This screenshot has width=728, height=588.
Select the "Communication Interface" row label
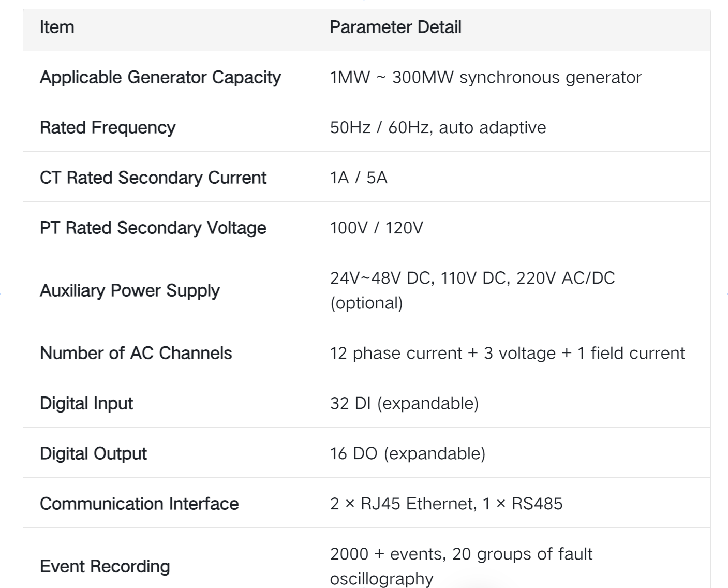tap(139, 504)
